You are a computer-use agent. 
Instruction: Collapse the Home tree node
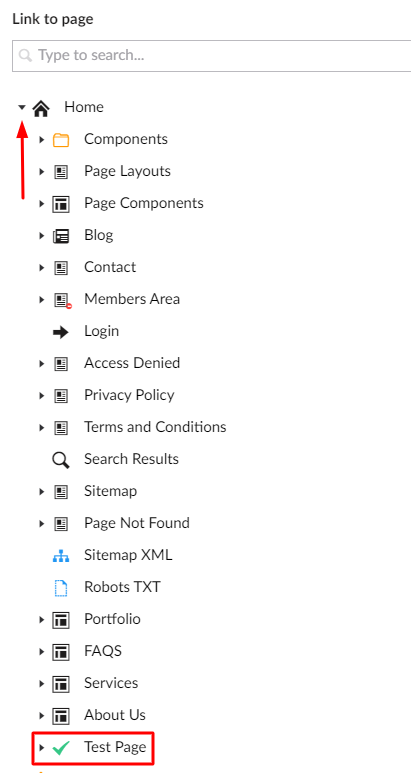(x=21, y=107)
